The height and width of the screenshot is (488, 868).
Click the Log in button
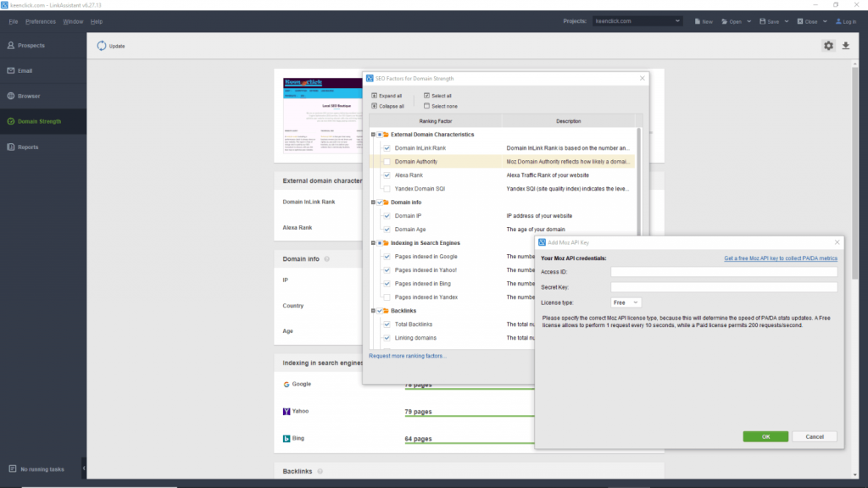(846, 21)
